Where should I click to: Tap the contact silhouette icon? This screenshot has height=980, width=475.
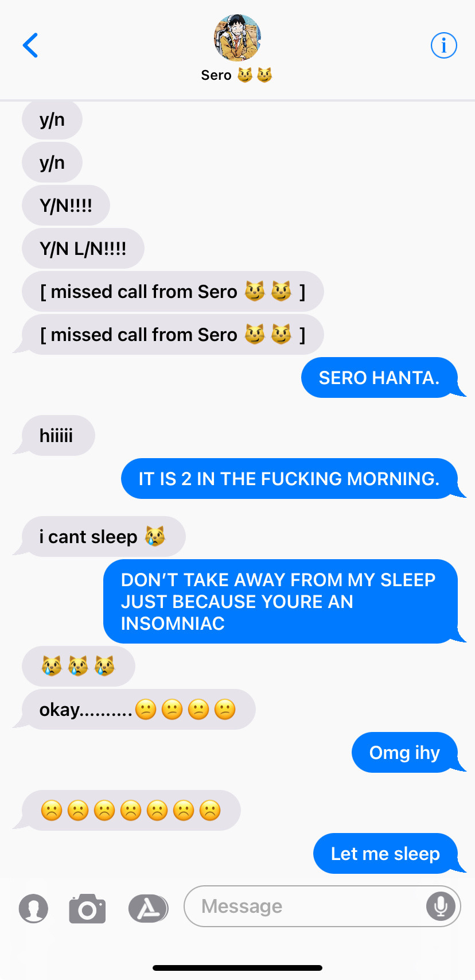[33, 908]
